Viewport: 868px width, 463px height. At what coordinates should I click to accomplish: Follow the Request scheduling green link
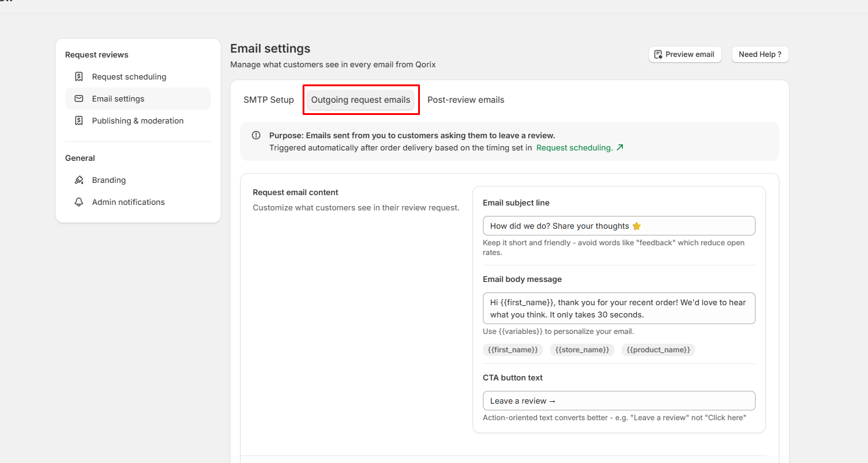coord(575,147)
